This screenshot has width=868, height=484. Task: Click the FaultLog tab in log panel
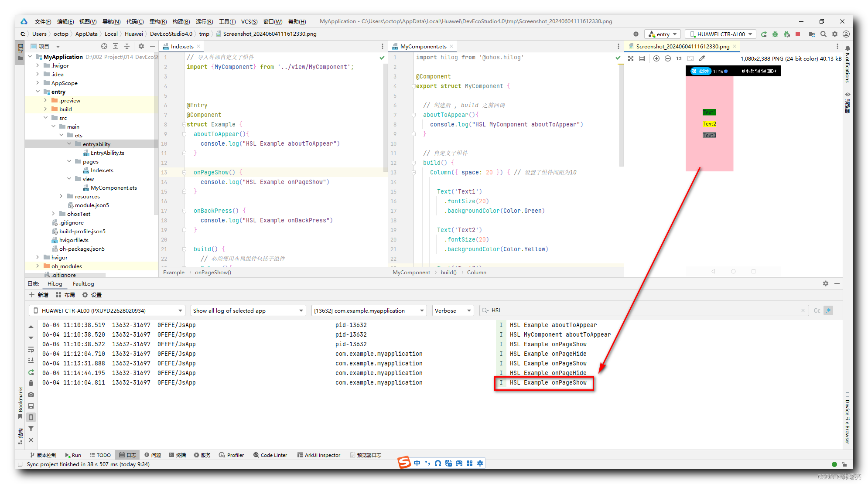click(x=85, y=283)
